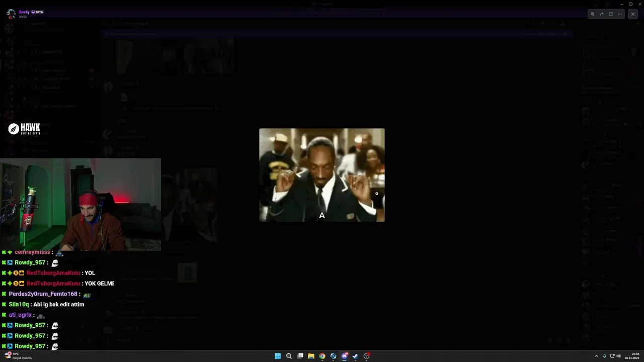
Task: Close the image viewer overlay
Action: click(633, 14)
